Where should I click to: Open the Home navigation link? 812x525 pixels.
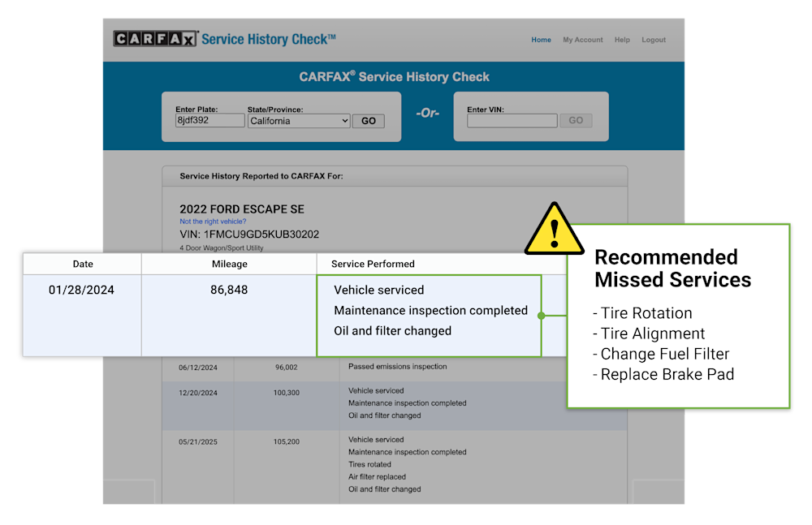pos(541,40)
